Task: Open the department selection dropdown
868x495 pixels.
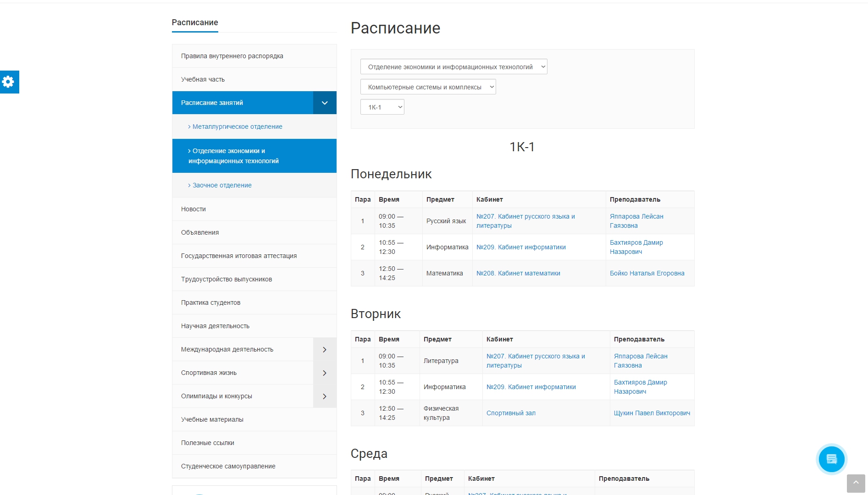Action: [453, 67]
